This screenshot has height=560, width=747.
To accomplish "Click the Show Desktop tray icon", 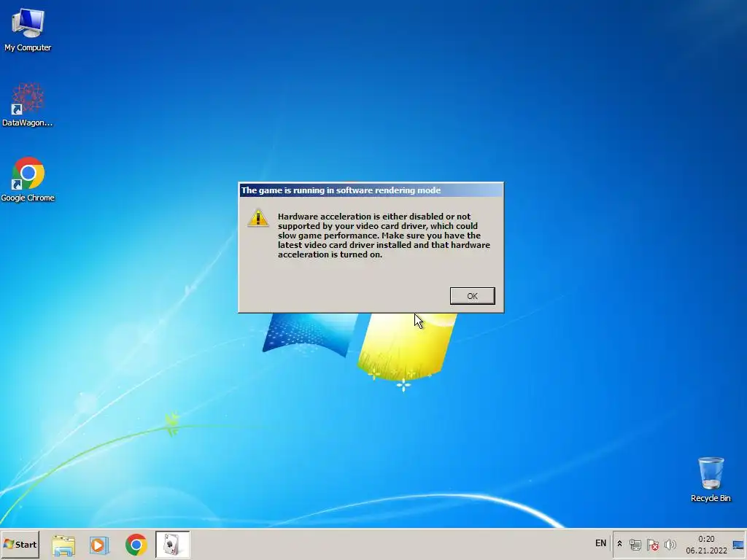I will point(738,545).
